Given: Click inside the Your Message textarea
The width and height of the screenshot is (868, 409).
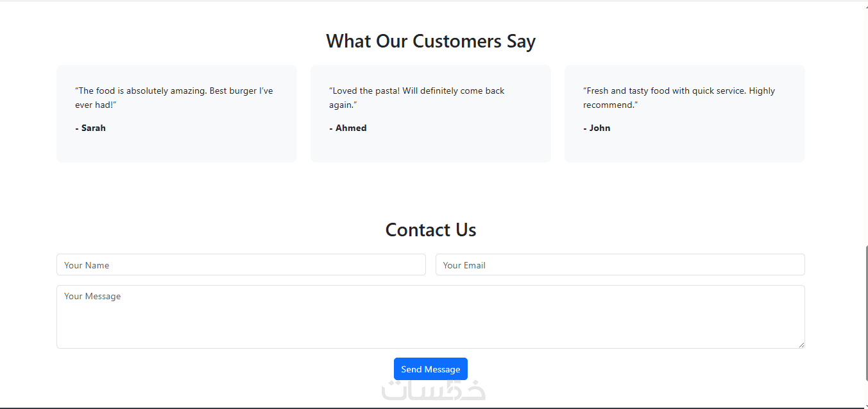Looking at the screenshot, I should click(x=430, y=317).
